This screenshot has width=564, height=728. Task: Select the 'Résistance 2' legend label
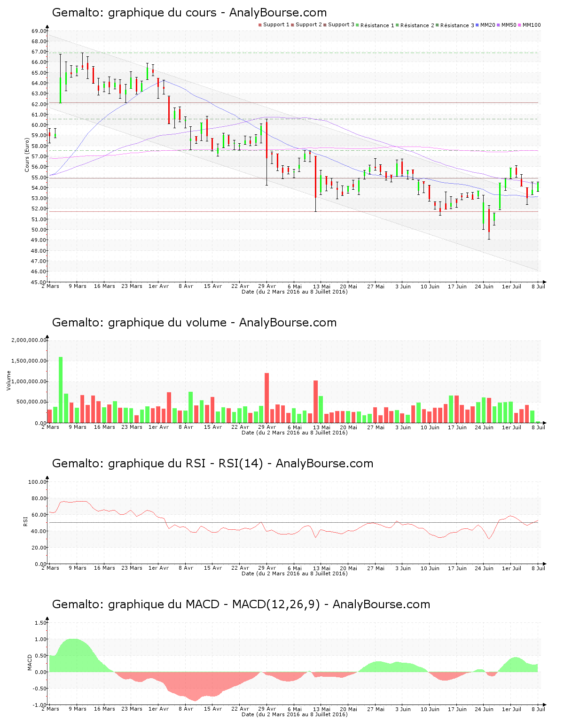(x=417, y=25)
